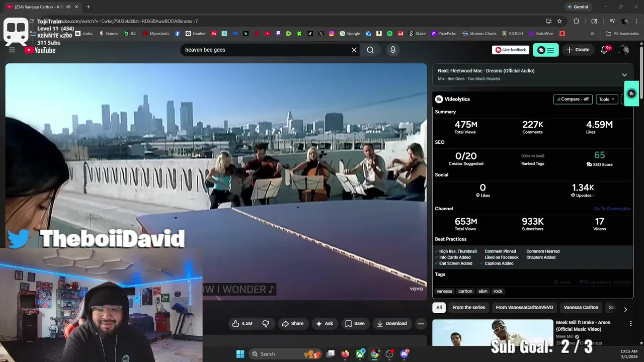Select the 'From VanessaCarltonVEVO' chip

point(524,308)
